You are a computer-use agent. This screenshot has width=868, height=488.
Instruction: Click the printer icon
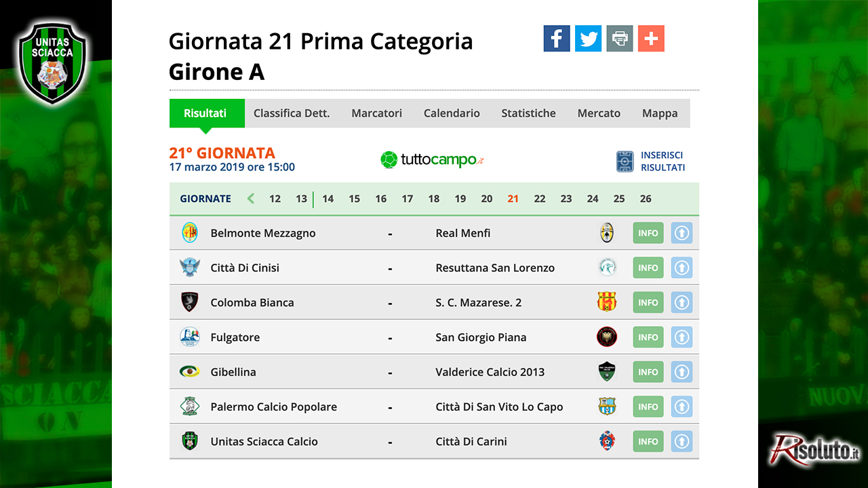pos(620,39)
